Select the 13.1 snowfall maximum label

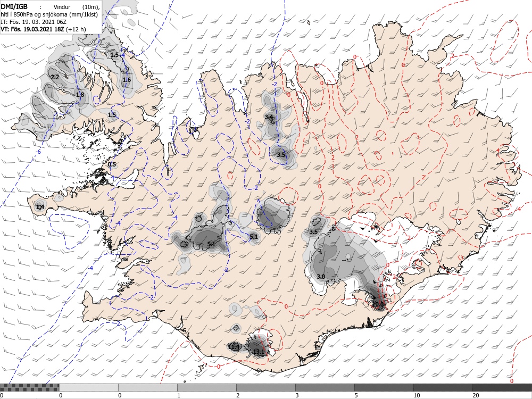259,352
